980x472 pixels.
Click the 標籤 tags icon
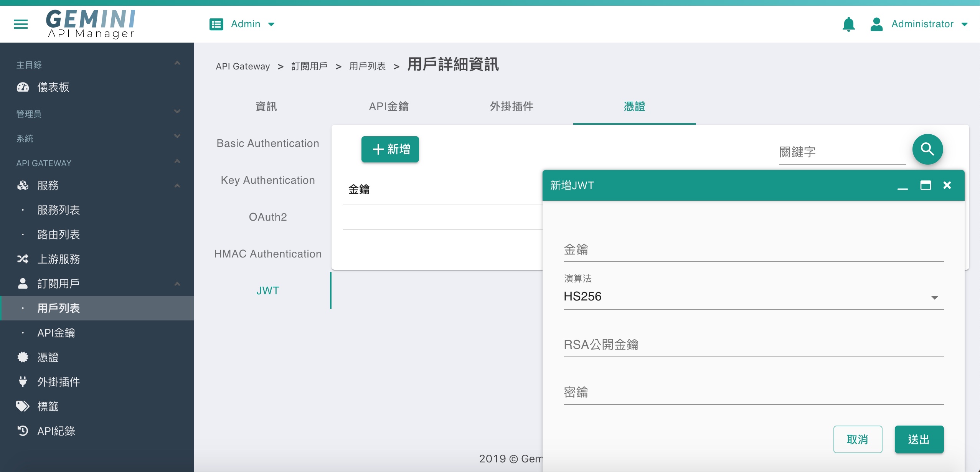pyautogui.click(x=23, y=406)
